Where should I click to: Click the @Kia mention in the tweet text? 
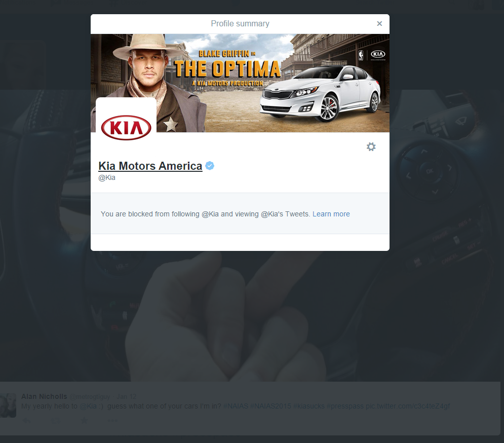(x=88, y=406)
